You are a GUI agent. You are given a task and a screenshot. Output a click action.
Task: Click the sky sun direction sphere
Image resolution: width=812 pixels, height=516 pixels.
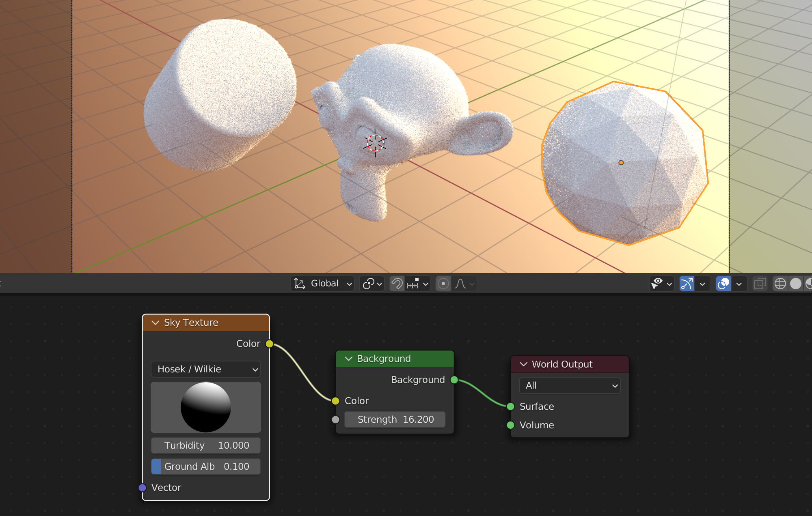coord(206,407)
